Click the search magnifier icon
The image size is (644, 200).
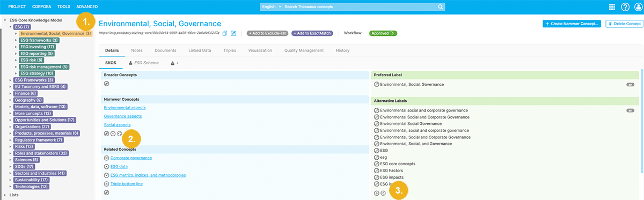[x=441, y=6]
